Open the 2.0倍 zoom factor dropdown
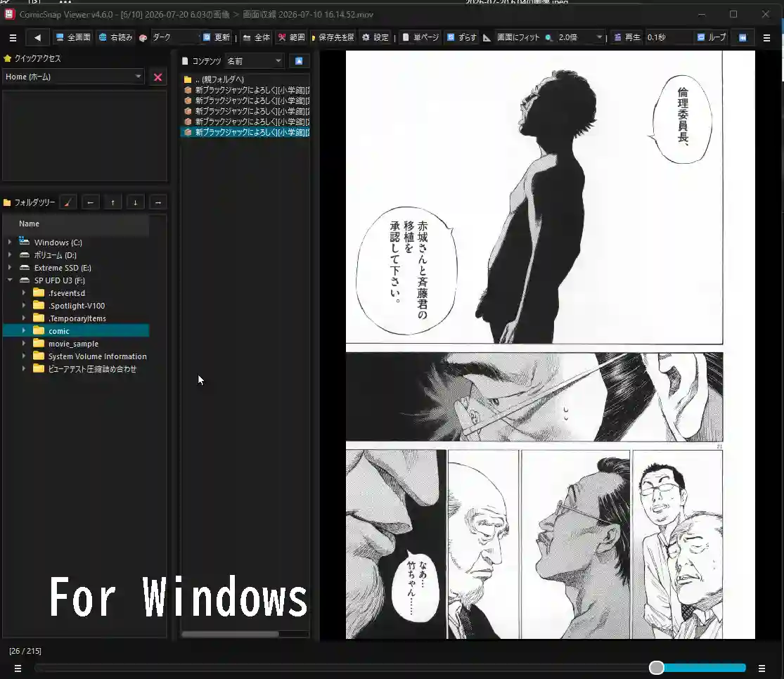 pos(579,37)
